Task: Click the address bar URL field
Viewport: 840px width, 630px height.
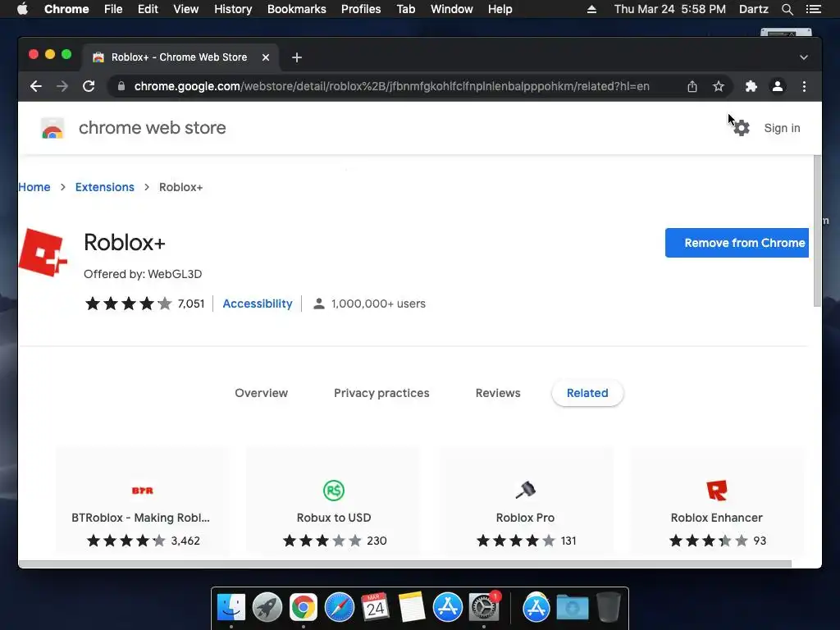Action: 391,86
